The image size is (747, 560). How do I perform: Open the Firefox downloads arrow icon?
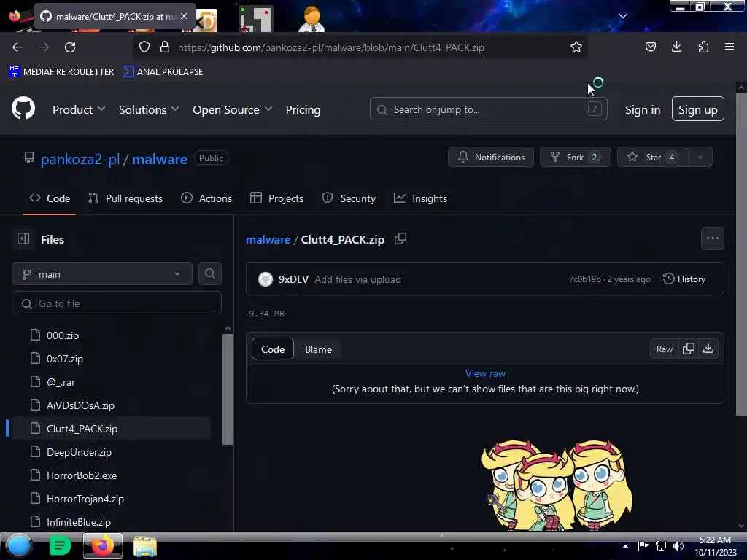pyautogui.click(x=676, y=47)
